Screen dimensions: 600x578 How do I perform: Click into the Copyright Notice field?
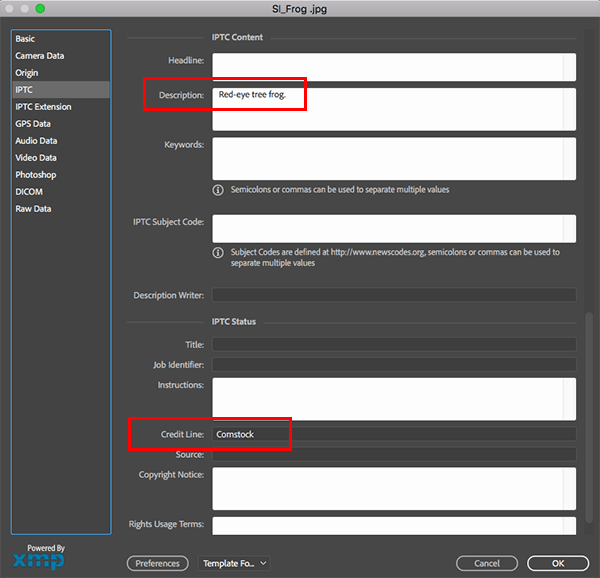394,488
